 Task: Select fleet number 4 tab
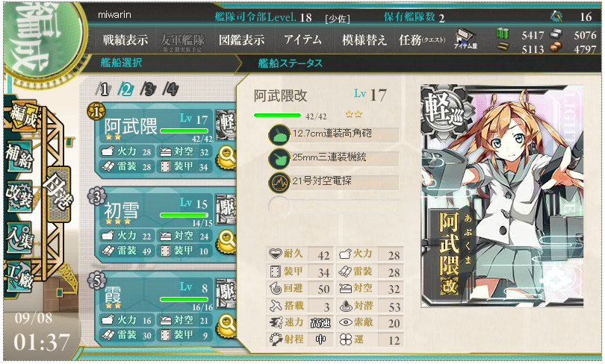tap(170, 90)
